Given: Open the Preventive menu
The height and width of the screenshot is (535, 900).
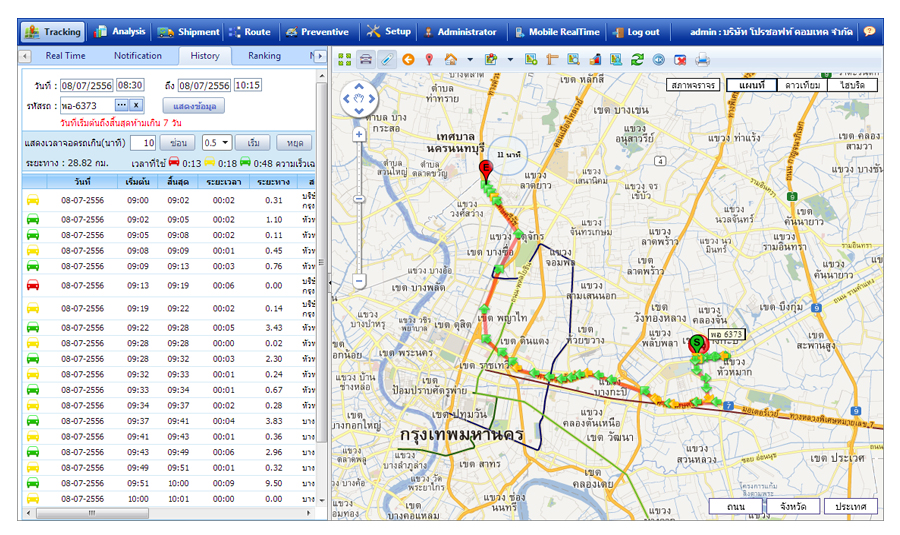Looking at the screenshot, I should [x=317, y=32].
